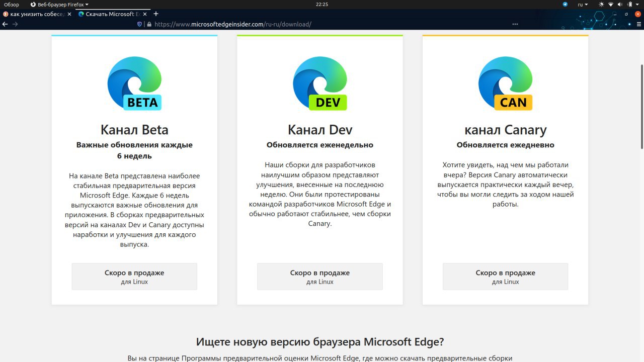The image size is (644, 362).
Task: Open the page actions three-dot menu
Action: [515, 24]
